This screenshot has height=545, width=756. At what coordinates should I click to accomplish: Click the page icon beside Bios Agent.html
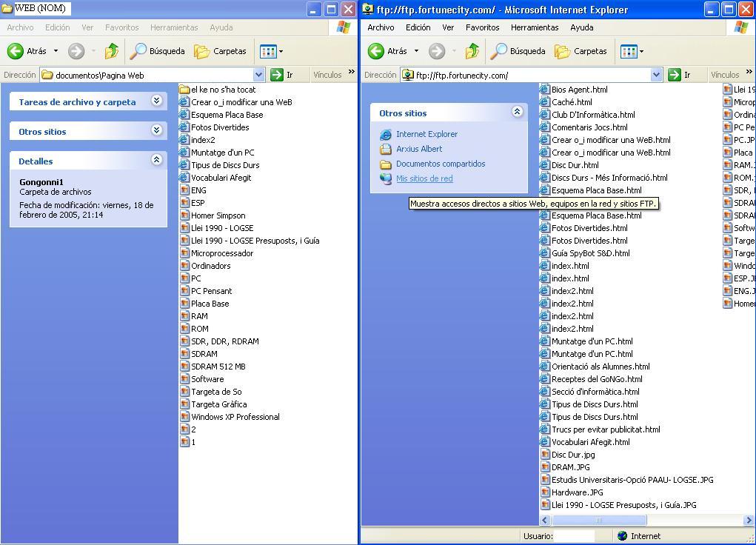[545, 89]
